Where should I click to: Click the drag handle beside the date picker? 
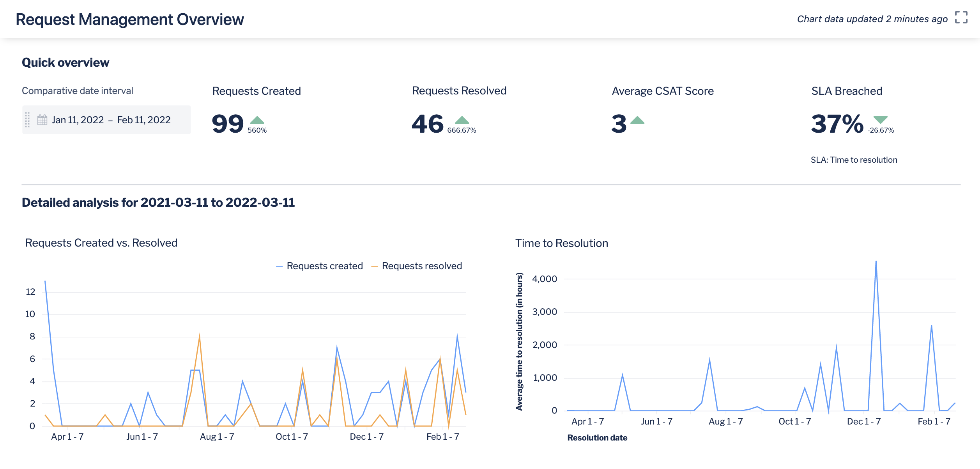point(27,120)
